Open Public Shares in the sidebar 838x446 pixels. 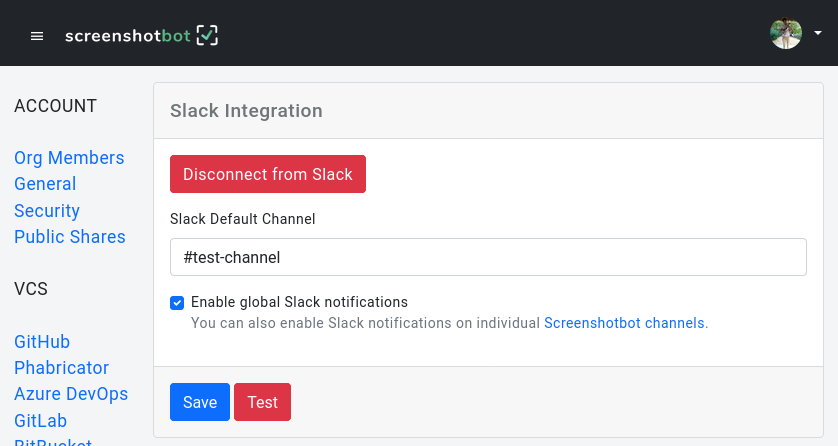(x=70, y=237)
